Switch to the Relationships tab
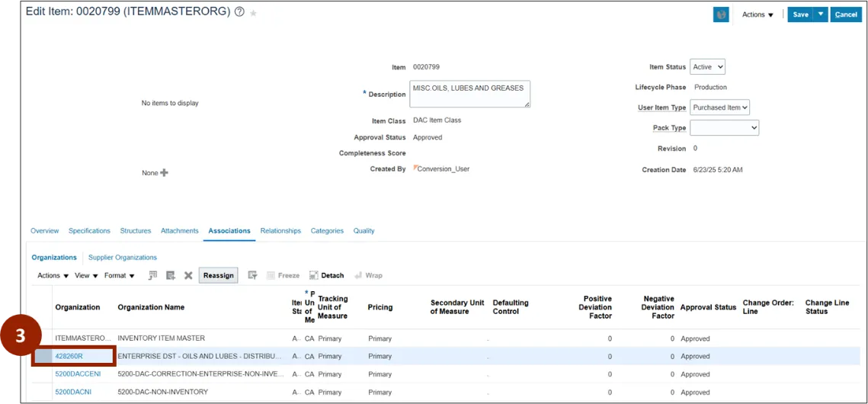This screenshot has height=404, width=868. (280, 231)
